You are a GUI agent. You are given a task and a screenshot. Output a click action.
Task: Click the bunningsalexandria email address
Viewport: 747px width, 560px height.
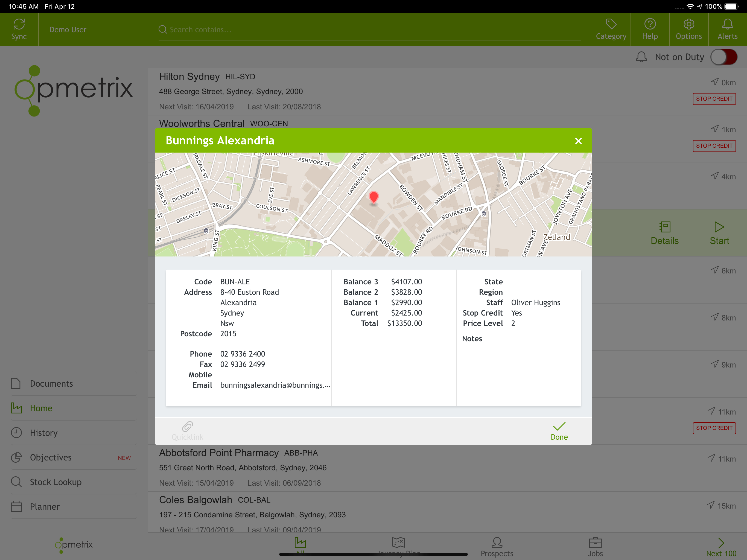275,385
